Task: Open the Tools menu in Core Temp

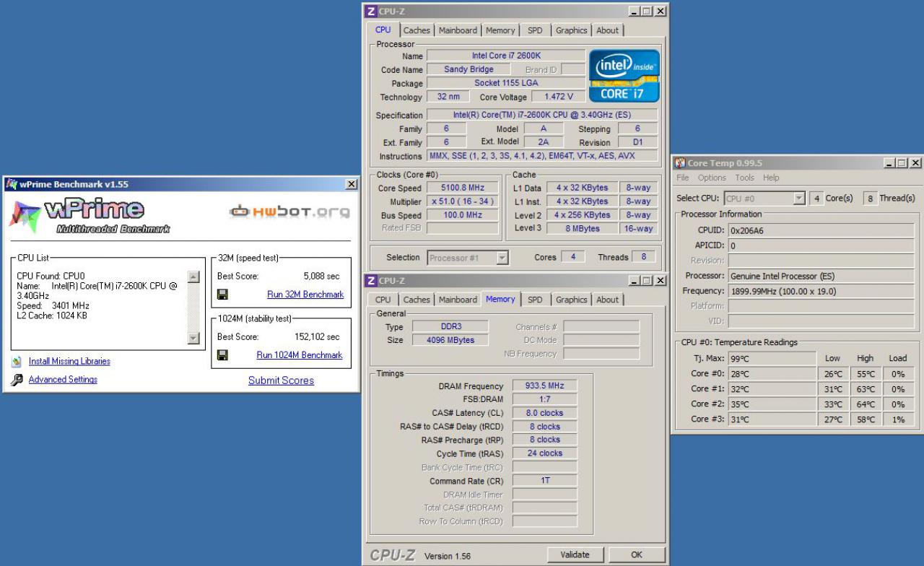Action: coord(744,178)
